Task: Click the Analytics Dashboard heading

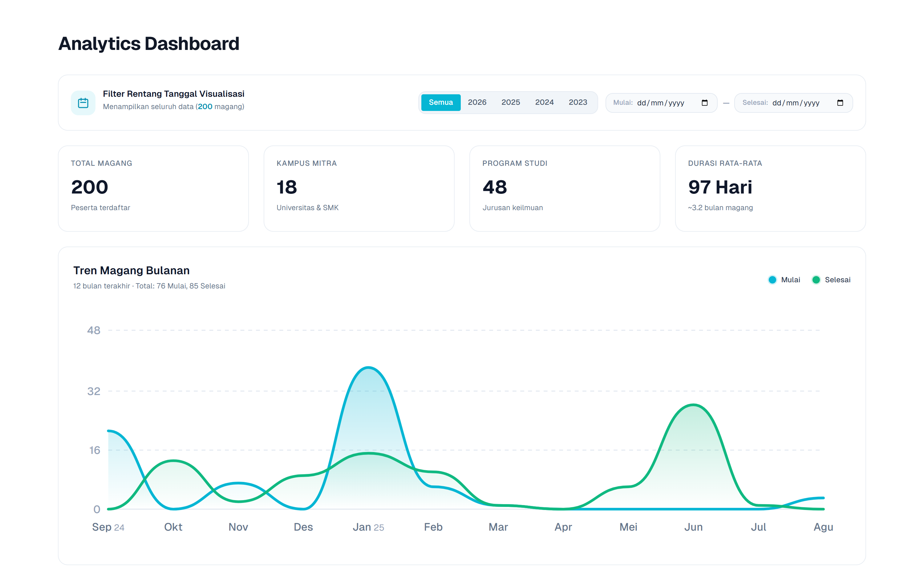Action: [148, 43]
